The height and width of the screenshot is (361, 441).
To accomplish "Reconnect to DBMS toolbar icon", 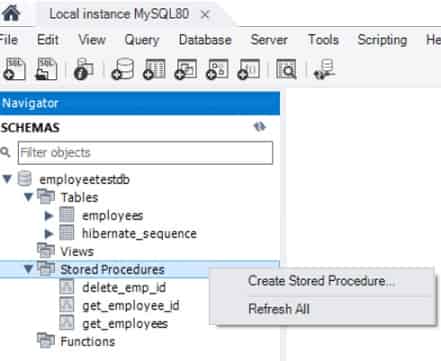I will click(324, 69).
